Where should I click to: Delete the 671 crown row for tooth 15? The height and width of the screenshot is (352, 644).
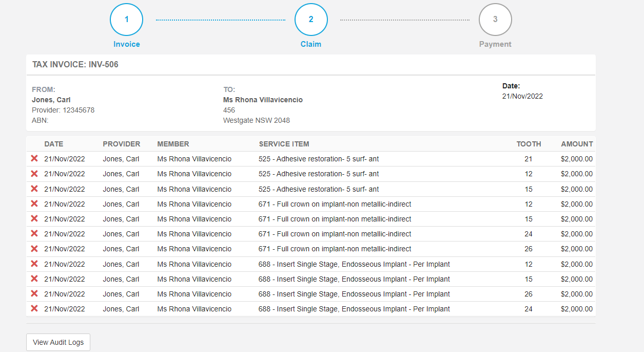(34, 218)
